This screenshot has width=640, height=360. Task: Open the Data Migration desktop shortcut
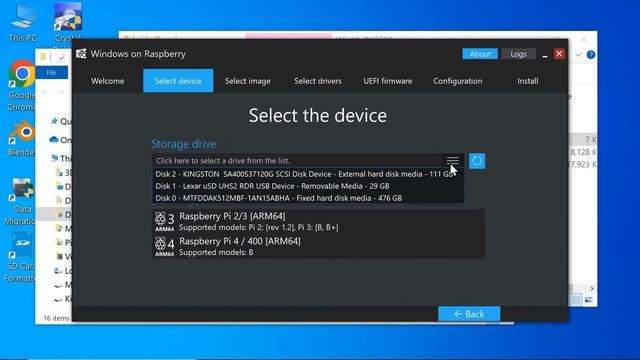pyautogui.click(x=20, y=202)
